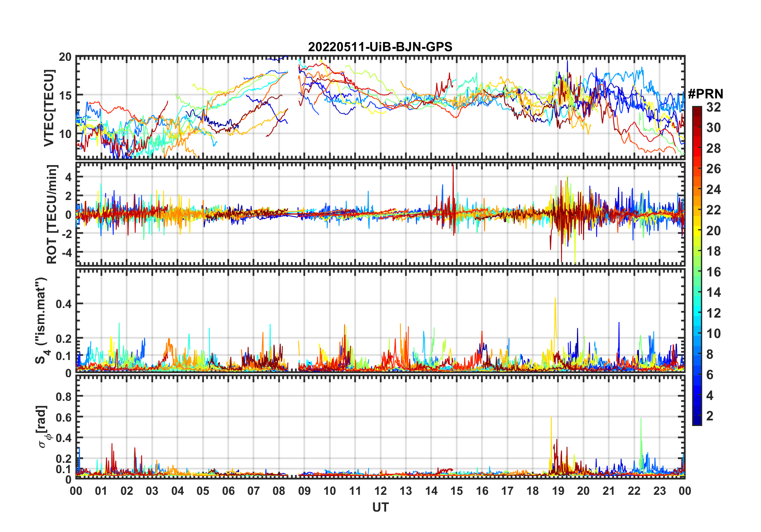The width and height of the screenshot is (761, 532).
Task: Click the 0.4 tick on the S4 axis
Action: click(x=64, y=304)
